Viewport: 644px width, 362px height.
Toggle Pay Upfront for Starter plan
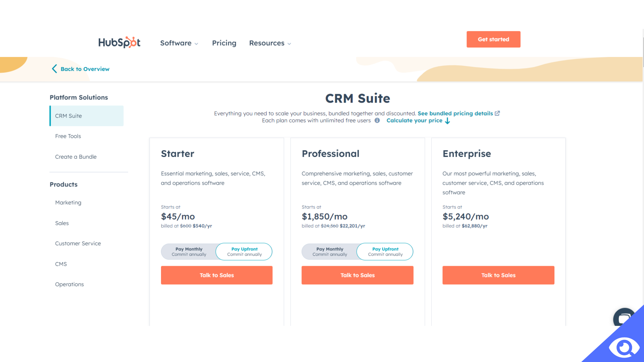pos(245,251)
